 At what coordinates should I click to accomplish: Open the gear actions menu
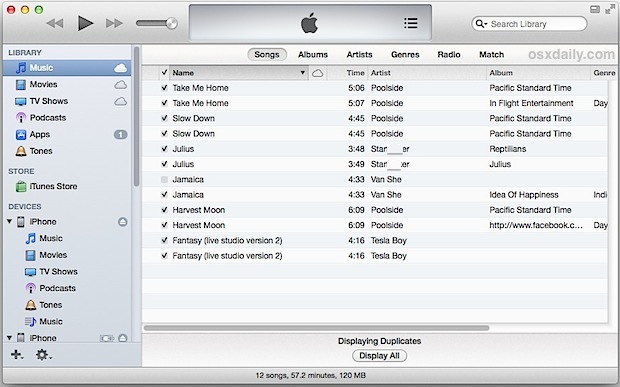[x=43, y=354]
